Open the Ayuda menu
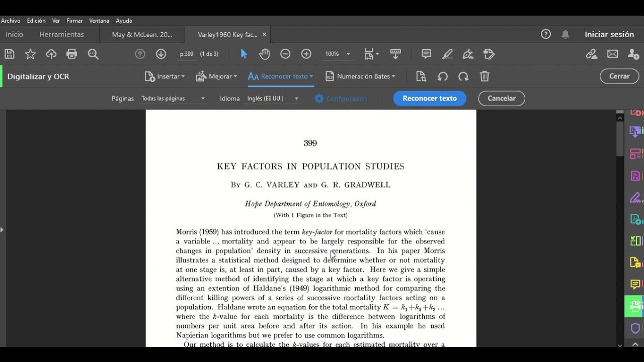Screen dimensions: 644x362 click(x=124, y=21)
